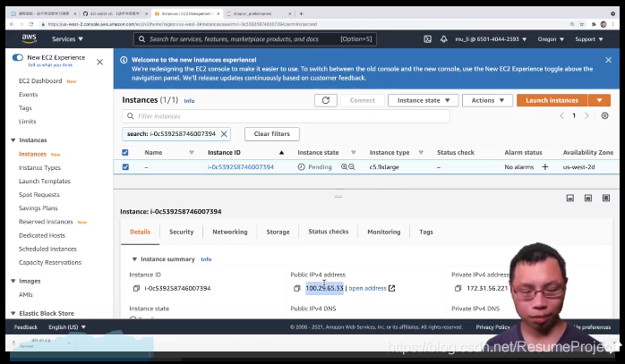Screen dimensions: 625x364
Task: Open table preferences gear icon
Action: pyautogui.click(x=604, y=116)
